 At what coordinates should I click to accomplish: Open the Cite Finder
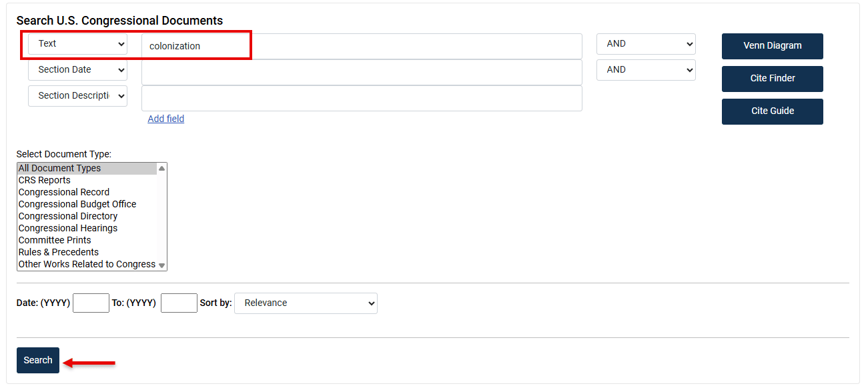(773, 79)
